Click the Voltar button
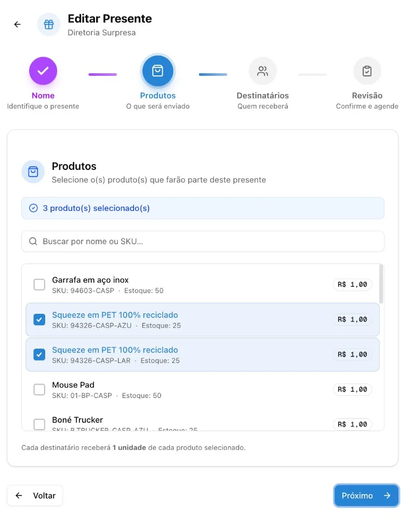 [35, 496]
